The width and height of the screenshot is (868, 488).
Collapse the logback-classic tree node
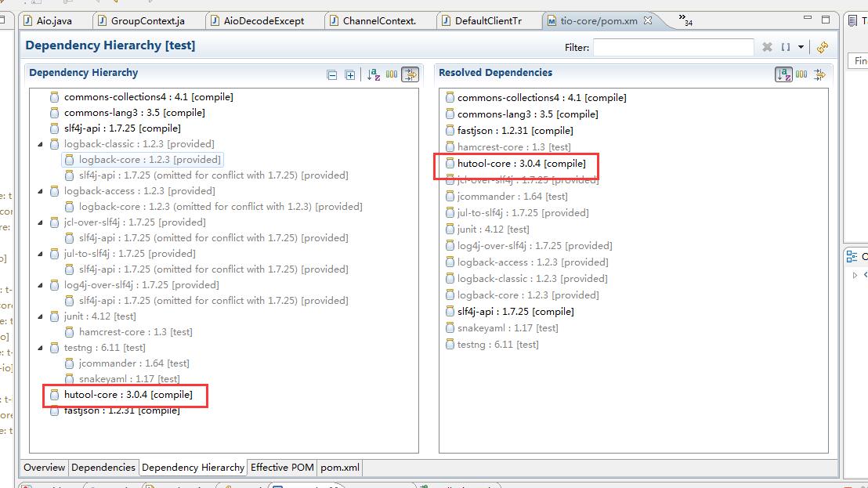pyautogui.click(x=41, y=144)
